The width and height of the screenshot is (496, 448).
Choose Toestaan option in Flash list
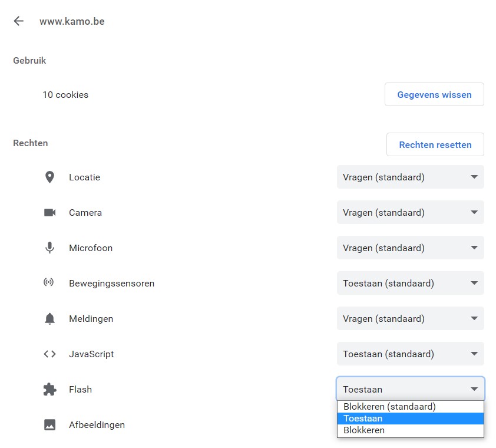[410, 419]
